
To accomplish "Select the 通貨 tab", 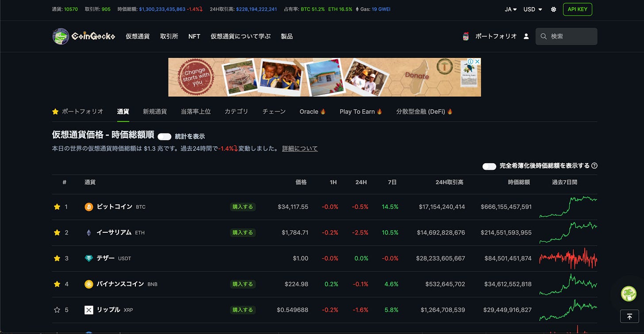I will tap(123, 111).
